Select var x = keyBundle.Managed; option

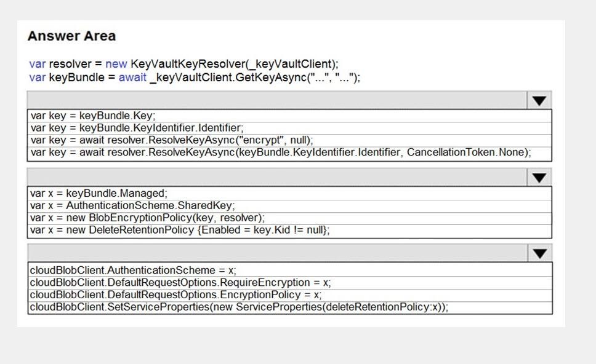pos(289,193)
